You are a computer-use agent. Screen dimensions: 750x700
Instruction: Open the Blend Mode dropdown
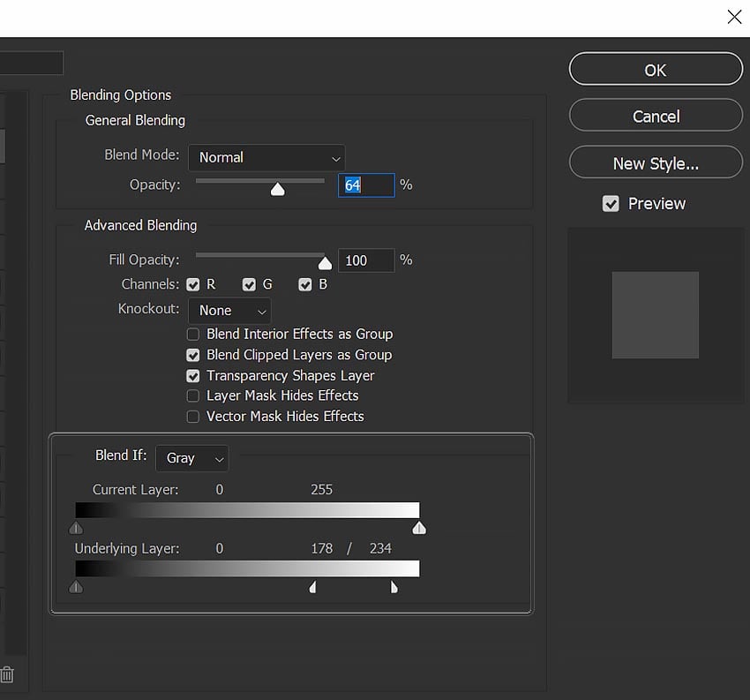pos(266,158)
